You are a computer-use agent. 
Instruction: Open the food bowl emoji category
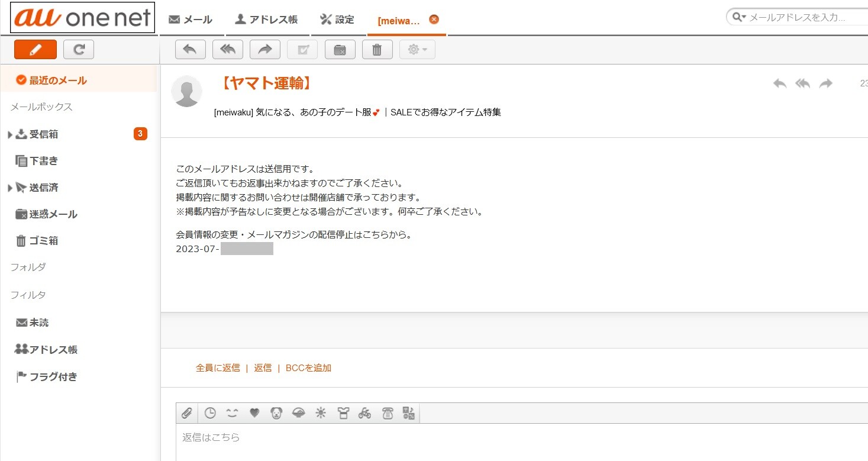pos(299,413)
